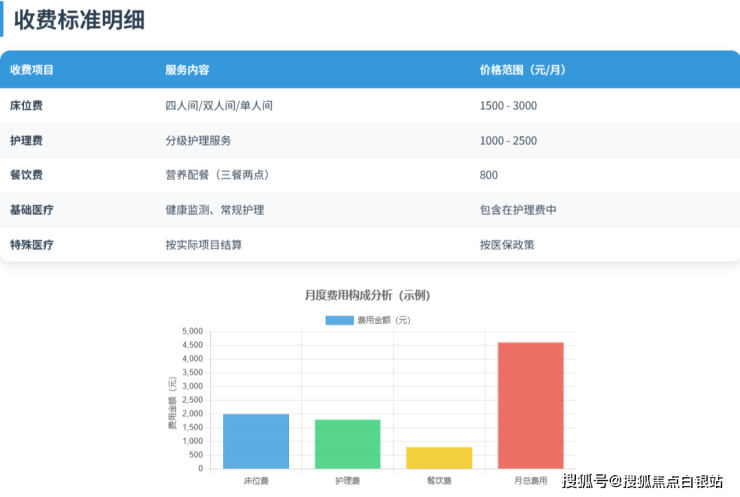Click the 收费项目 column header
Image resolution: width=740 pixels, height=497 pixels.
pos(32,70)
